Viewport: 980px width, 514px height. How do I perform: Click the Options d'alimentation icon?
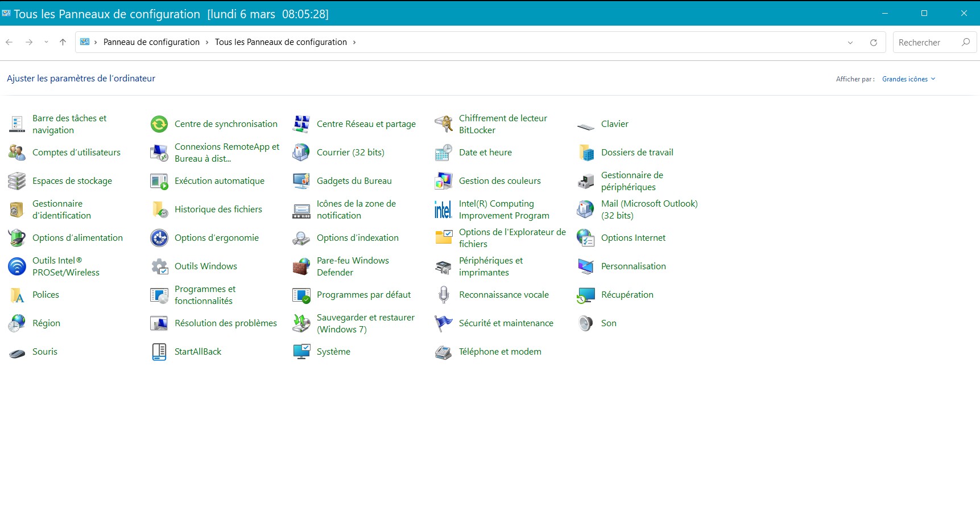tap(17, 238)
